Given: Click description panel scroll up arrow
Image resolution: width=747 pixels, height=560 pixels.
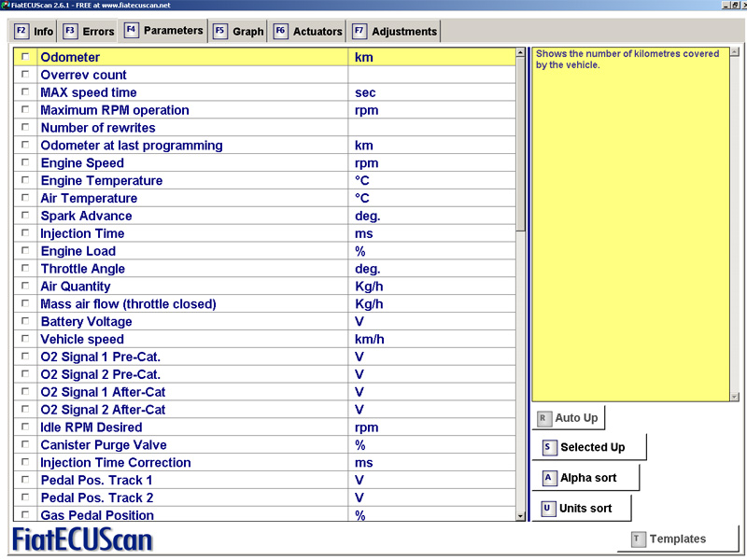Looking at the screenshot, I should (x=734, y=51).
